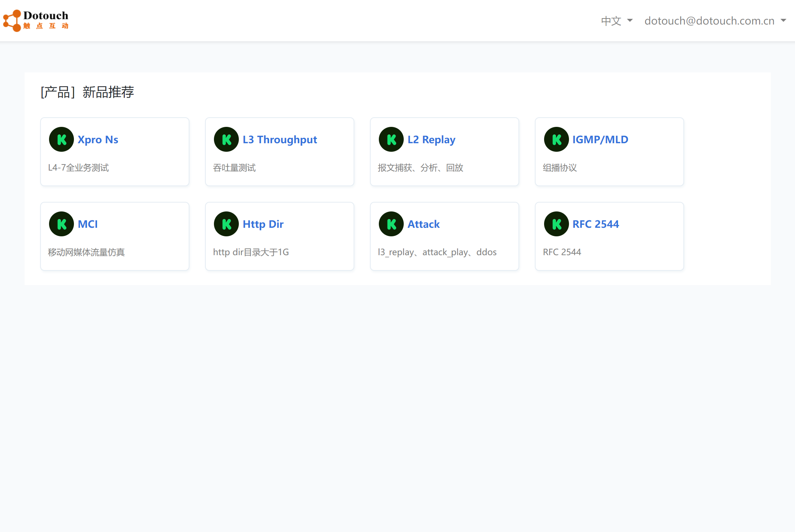Viewport: 795px width, 532px height.
Task: Click the L4-7全业务测试 description text
Action: coord(79,168)
